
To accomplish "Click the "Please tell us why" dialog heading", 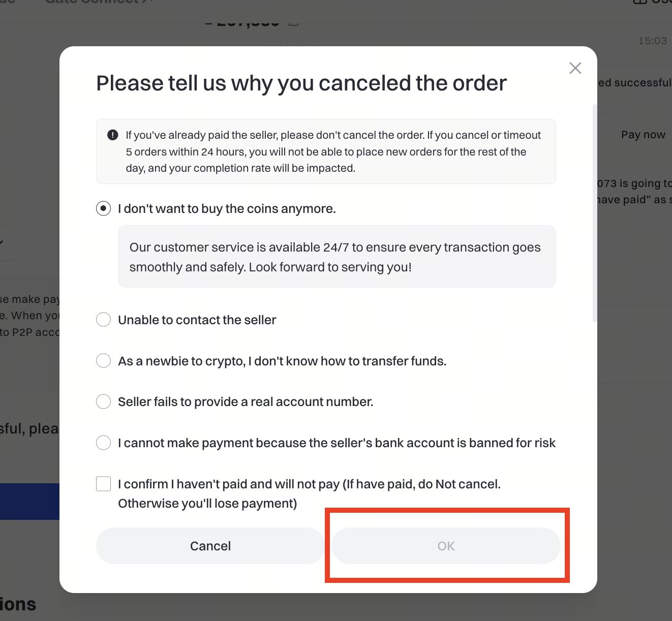I will pos(301,83).
